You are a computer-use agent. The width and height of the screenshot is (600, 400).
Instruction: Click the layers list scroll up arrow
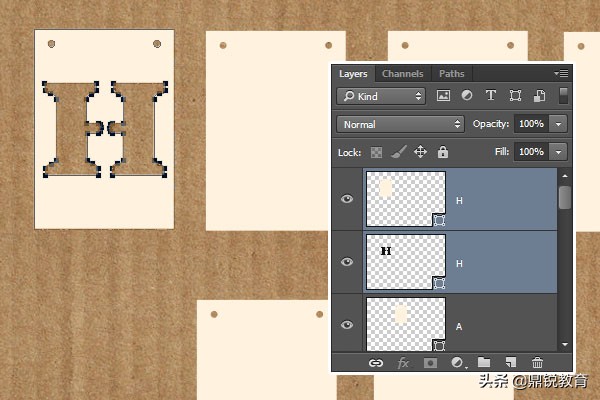(x=565, y=176)
